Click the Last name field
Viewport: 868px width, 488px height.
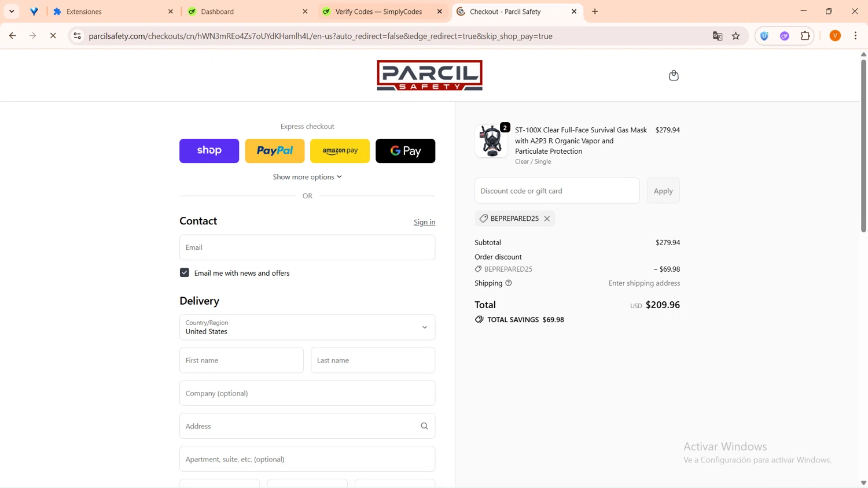point(373,360)
